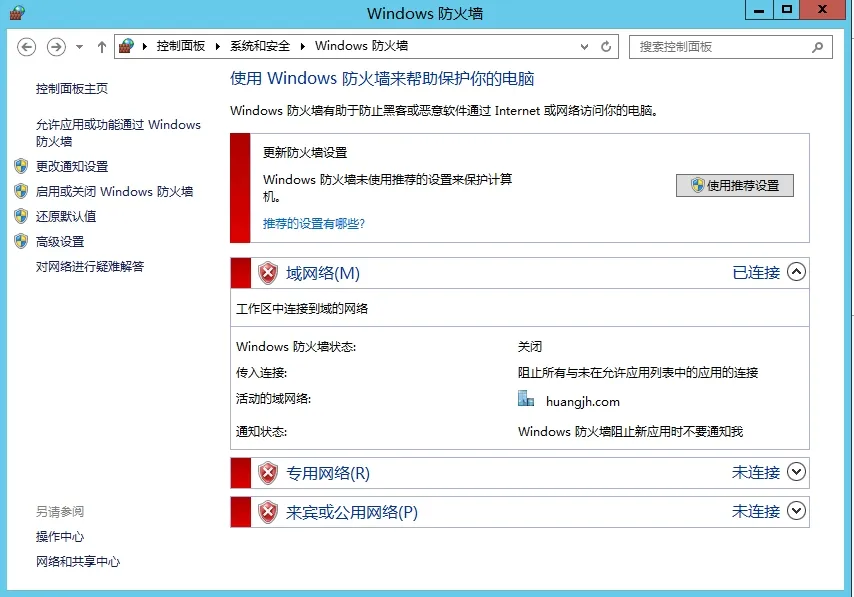Click red shield icon of 来宾或公用网络
The height and width of the screenshot is (597, 854).
267,512
